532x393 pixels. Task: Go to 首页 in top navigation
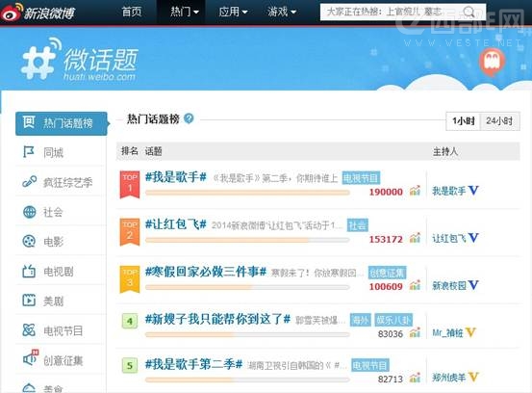132,12
